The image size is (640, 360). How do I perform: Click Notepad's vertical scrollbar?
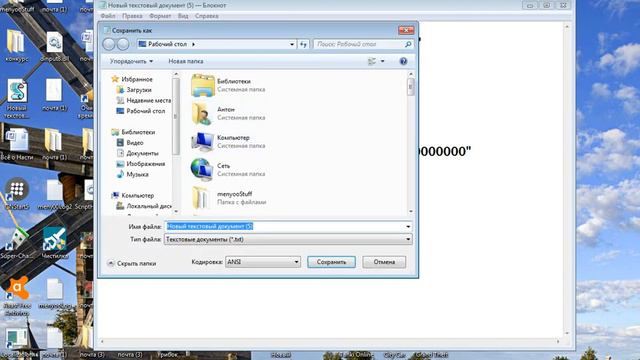tap(567, 180)
